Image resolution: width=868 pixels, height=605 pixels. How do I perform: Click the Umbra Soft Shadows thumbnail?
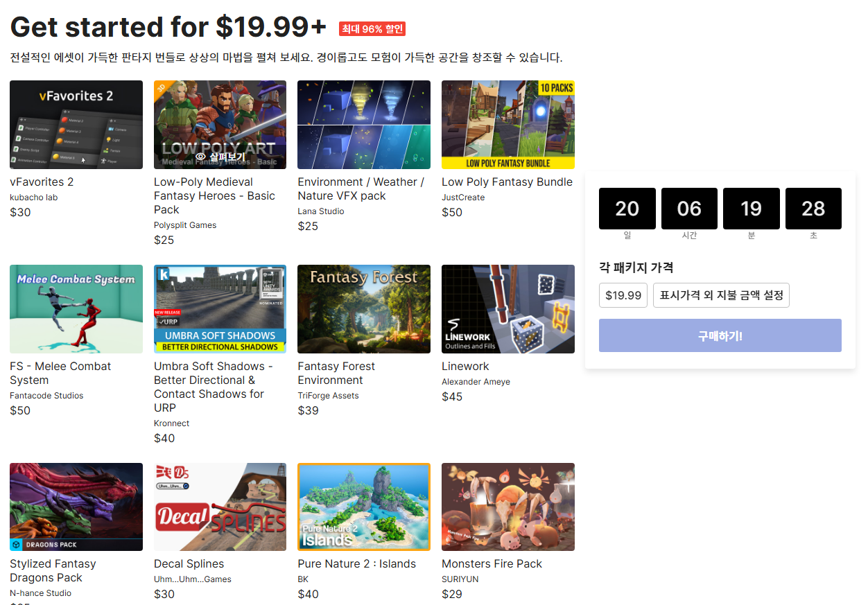220,309
